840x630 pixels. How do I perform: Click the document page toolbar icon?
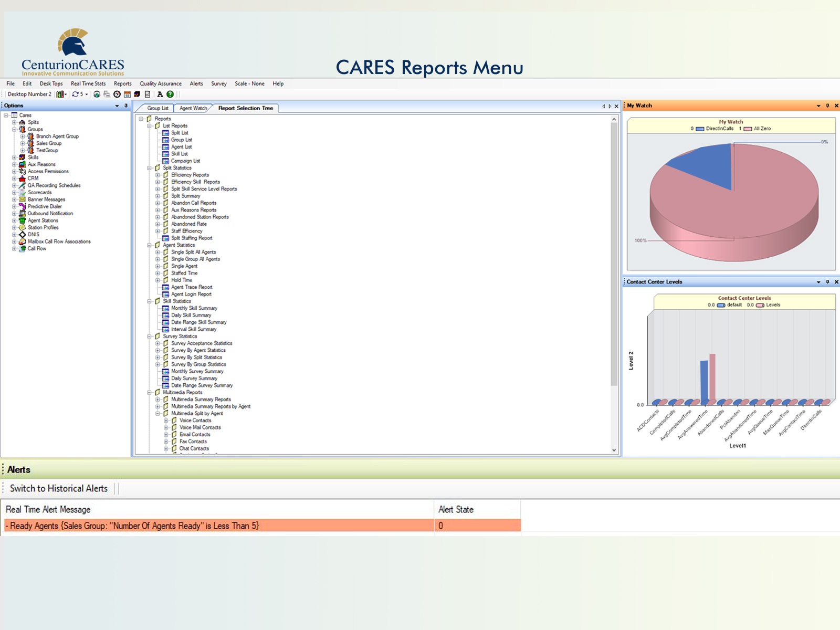pos(148,94)
